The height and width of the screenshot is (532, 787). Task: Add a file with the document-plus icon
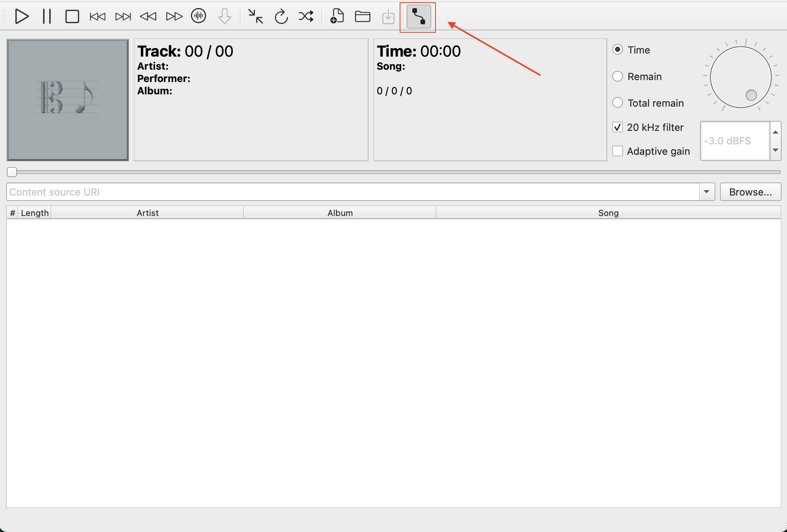337,17
